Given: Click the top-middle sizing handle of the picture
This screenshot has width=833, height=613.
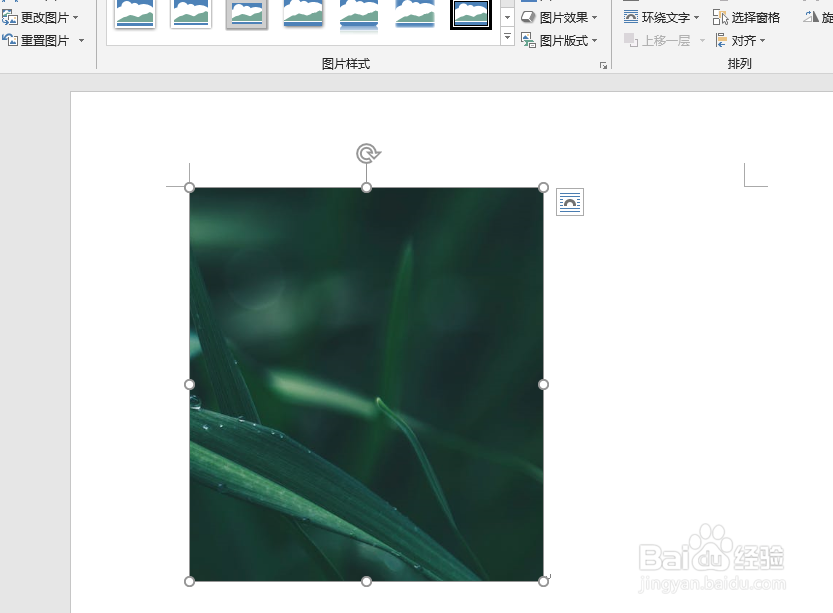Looking at the screenshot, I should [x=366, y=188].
